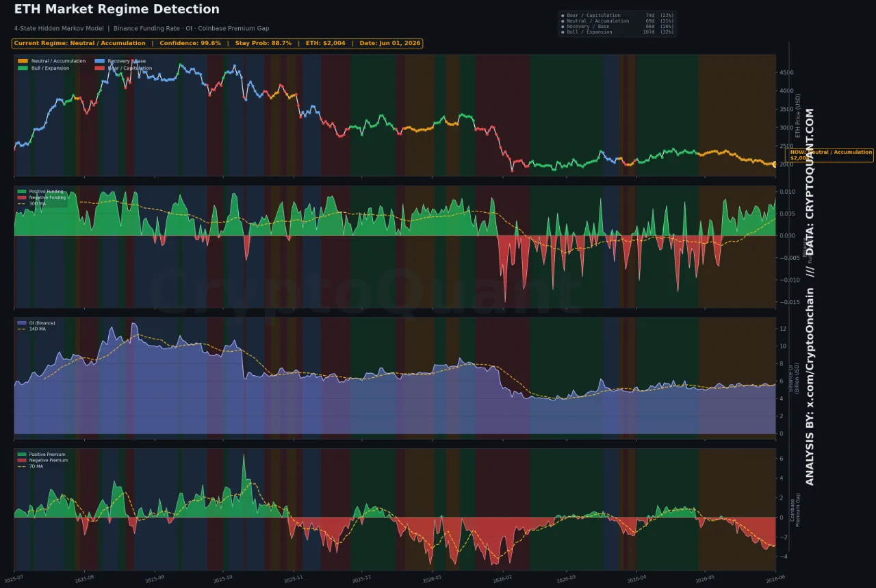Click the Positive Funding green legend swatch
This screenshot has width=876, height=588.
[x=21, y=192]
